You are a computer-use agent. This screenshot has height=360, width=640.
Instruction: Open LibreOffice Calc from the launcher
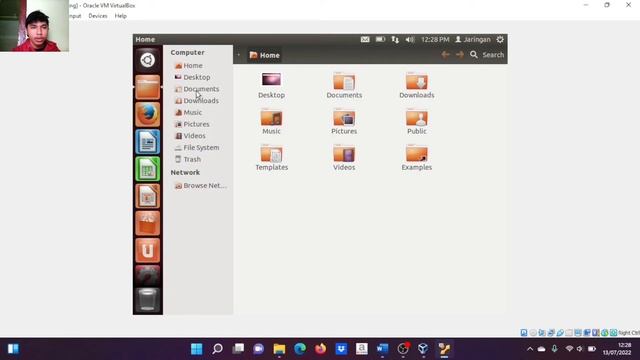pos(147,169)
